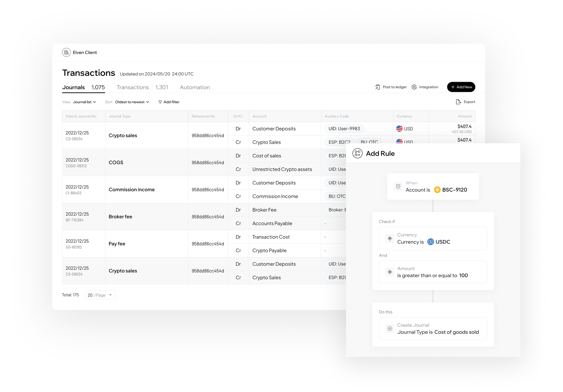Click journal number COGS-08312

click(76, 166)
